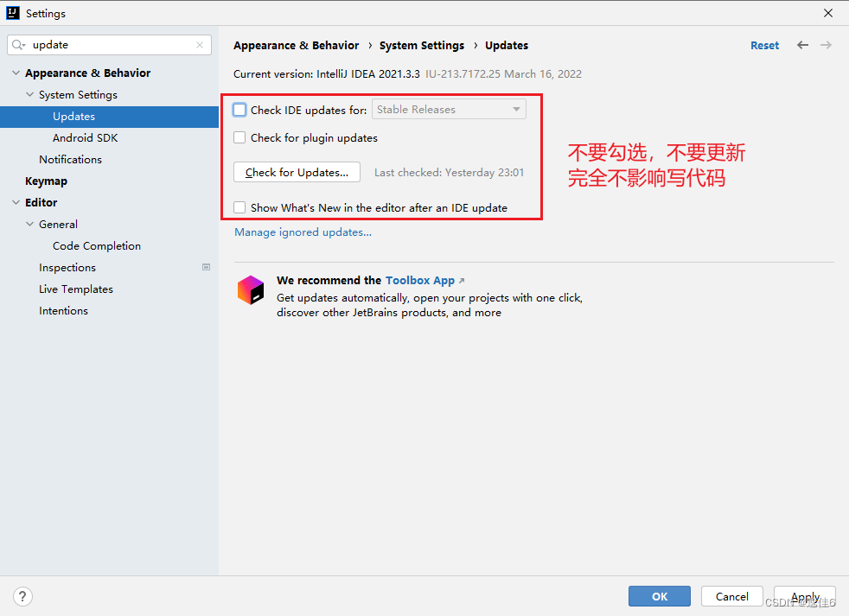Collapse the Editor section
The image size is (849, 616).
(16, 202)
